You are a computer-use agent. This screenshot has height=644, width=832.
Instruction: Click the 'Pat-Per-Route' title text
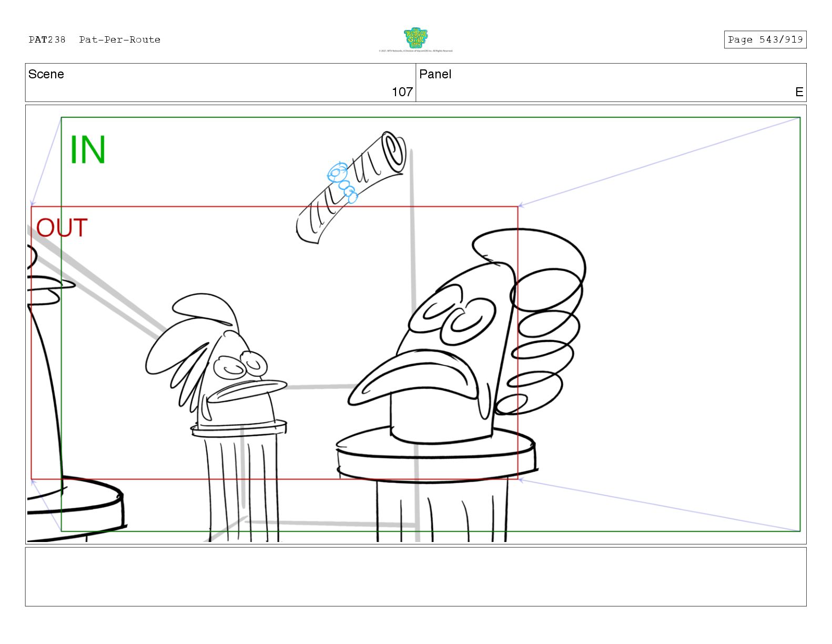click(x=119, y=39)
